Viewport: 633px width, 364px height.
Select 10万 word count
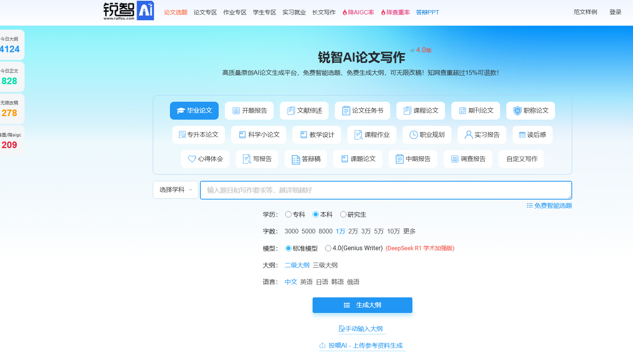point(393,231)
